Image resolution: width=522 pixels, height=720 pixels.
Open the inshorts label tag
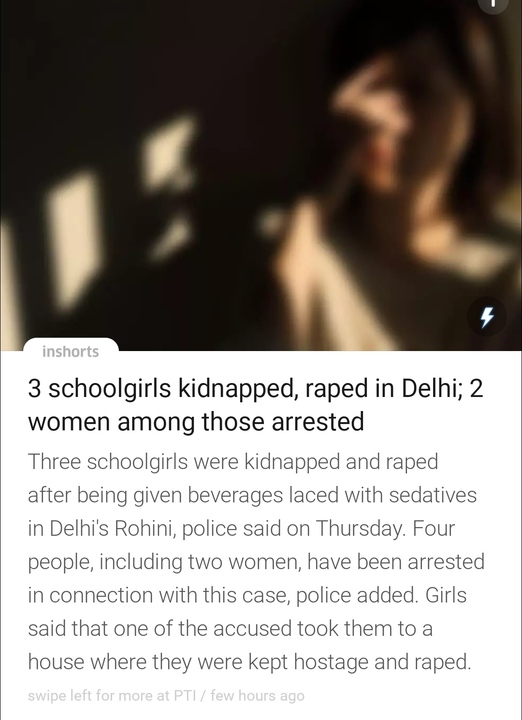(71, 351)
